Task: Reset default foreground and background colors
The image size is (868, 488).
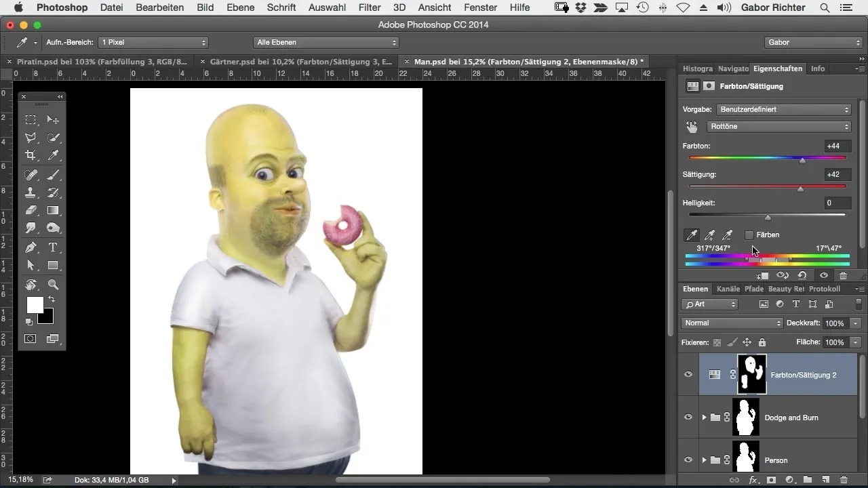Action: [29, 321]
